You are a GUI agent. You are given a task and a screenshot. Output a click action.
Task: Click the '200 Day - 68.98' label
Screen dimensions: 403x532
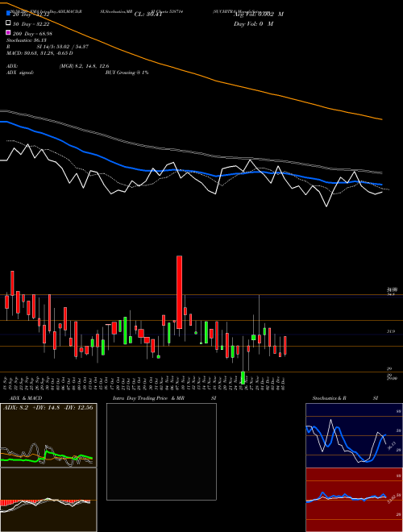click(32, 33)
